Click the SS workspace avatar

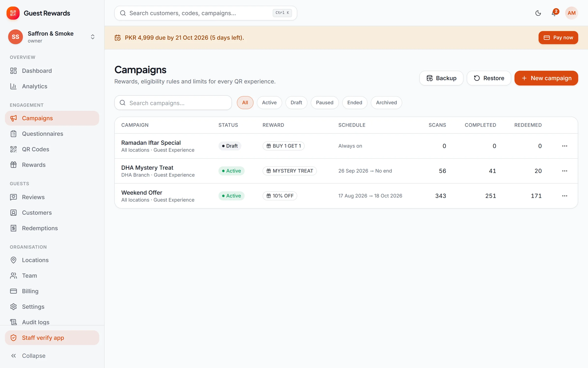[15, 37]
